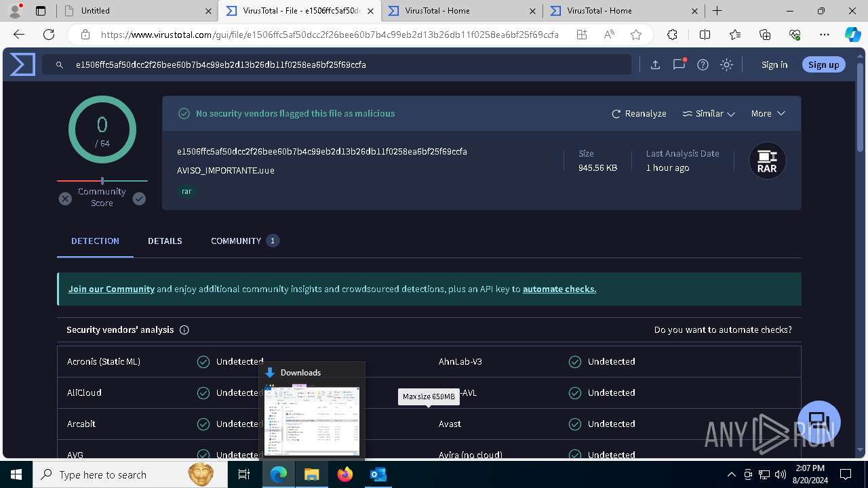
Task: Click the read aloud icon in address bar
Action: 609,35
